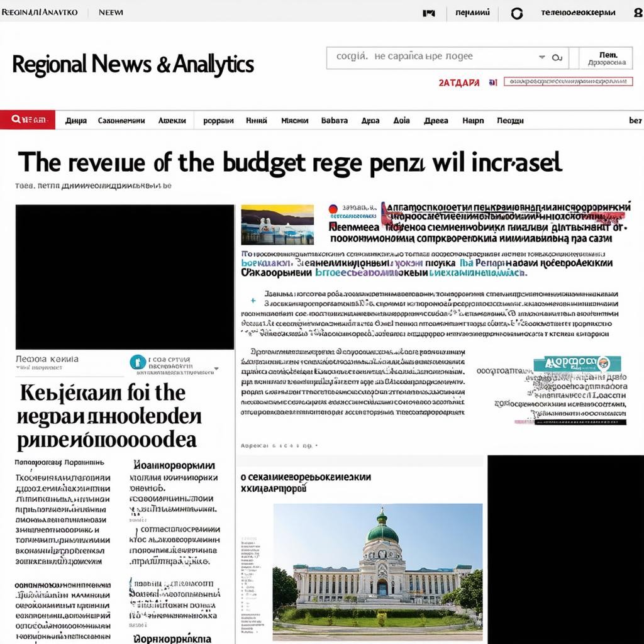Select the 'Бвbата' navigation tab
The width and height of the screenshot is (644, 644).
(334, 121)
